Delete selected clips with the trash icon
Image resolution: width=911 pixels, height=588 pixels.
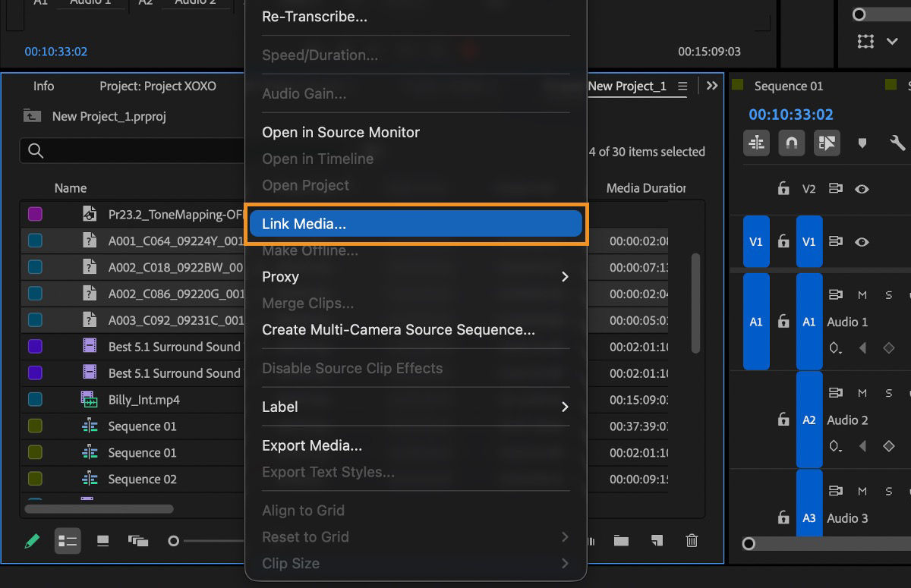pyautogui.click(x=692, y=541)
